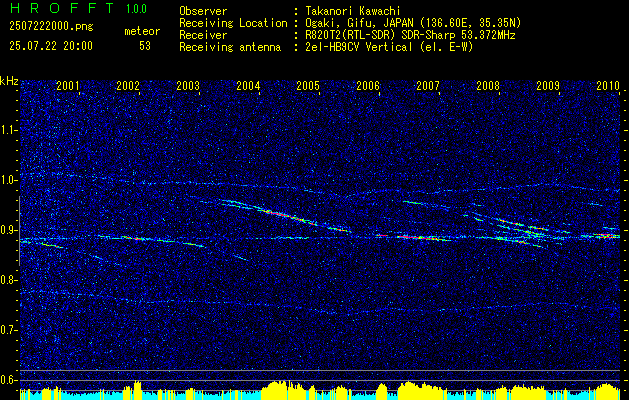The width and height of the screenshot is (629, 400).
Task: Click the Receiving Location label
Action: tap(233, 23)
